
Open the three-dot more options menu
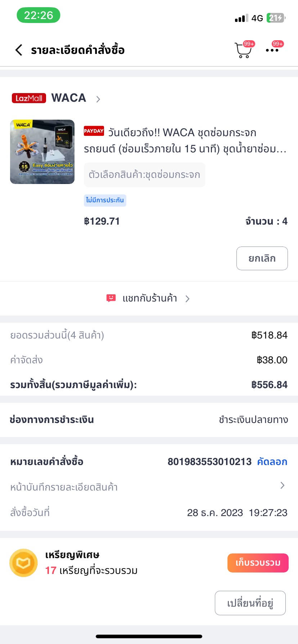pos(272,50)
